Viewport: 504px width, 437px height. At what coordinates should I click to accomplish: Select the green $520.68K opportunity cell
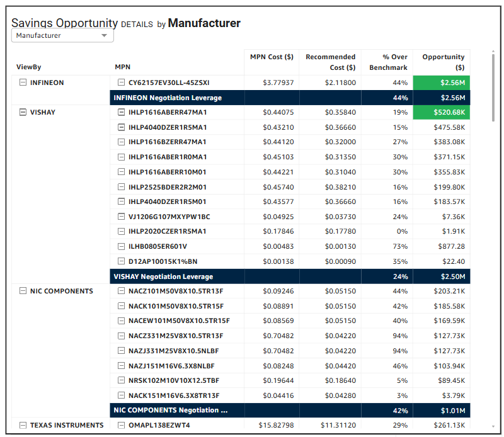pos(442,112)
